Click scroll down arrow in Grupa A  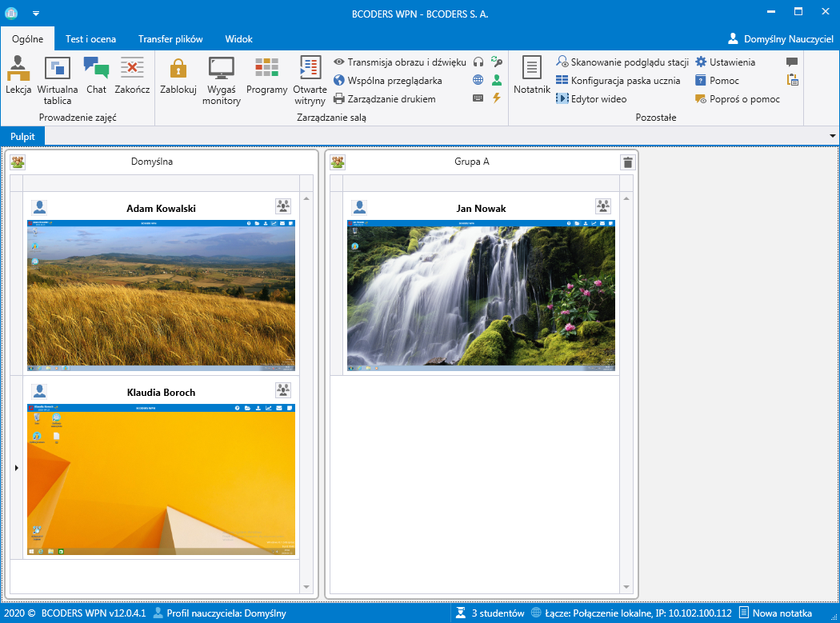pyautogui.click(x=626, y=587)
